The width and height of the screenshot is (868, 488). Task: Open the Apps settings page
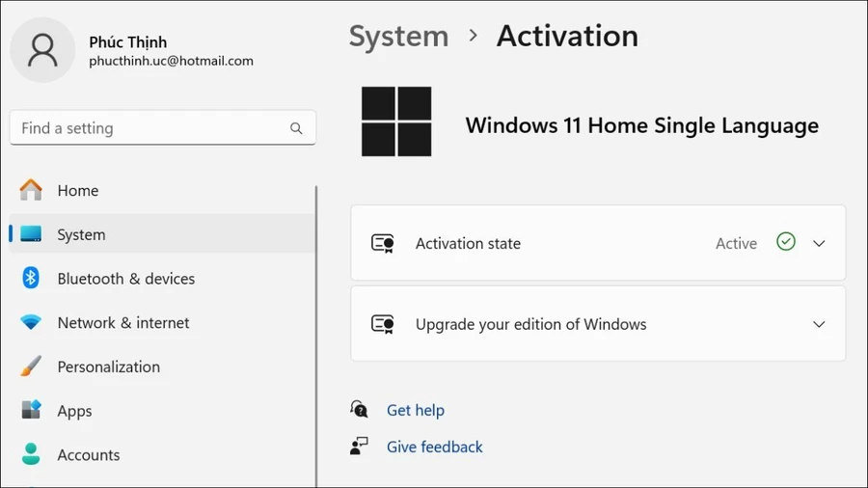coord(163,411)
